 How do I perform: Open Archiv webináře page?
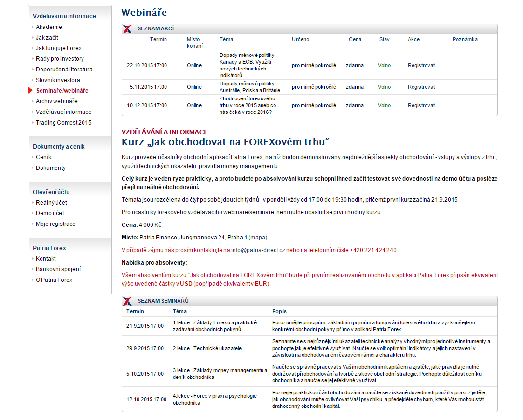56,101
